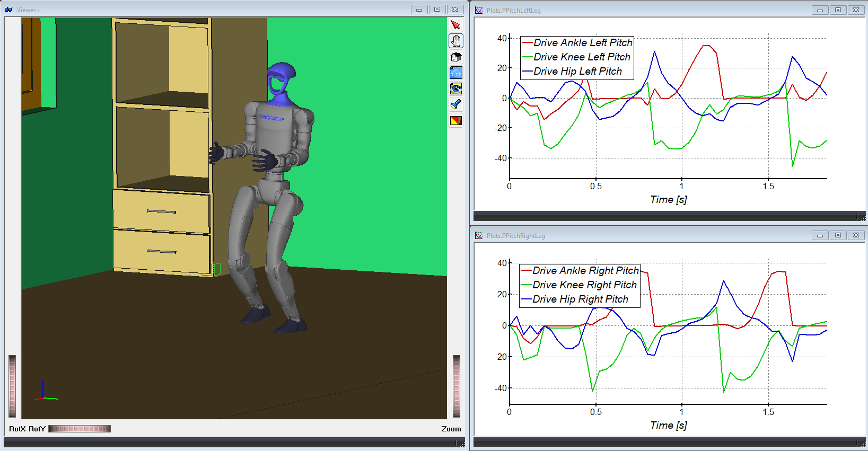Maximize the PPitchRightLeg plot window
868x451 pixels.
[838, 235]
